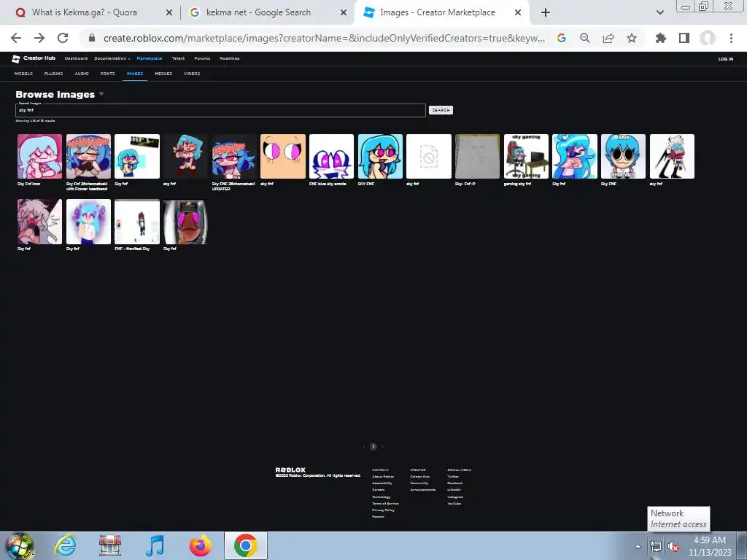The height and width of the screenshot is (560, 747).
Task: Open the 'gaming sky fnf' thumbnail
Action: point(526,156)
